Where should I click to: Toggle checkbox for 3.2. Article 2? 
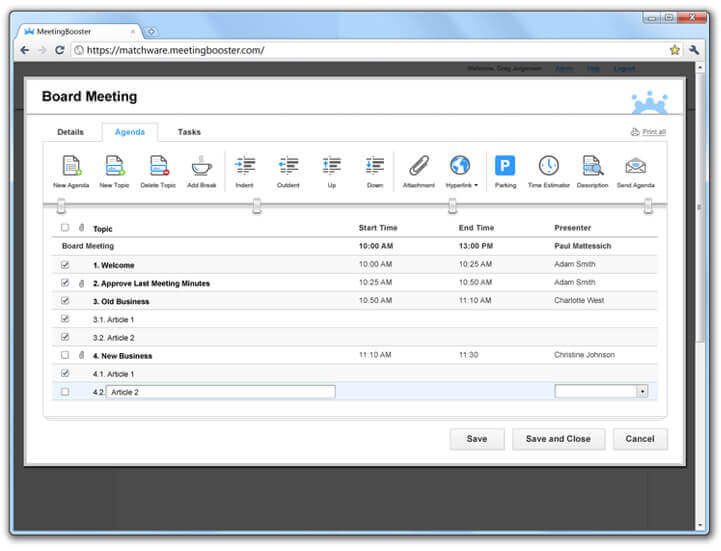(65, 337)
